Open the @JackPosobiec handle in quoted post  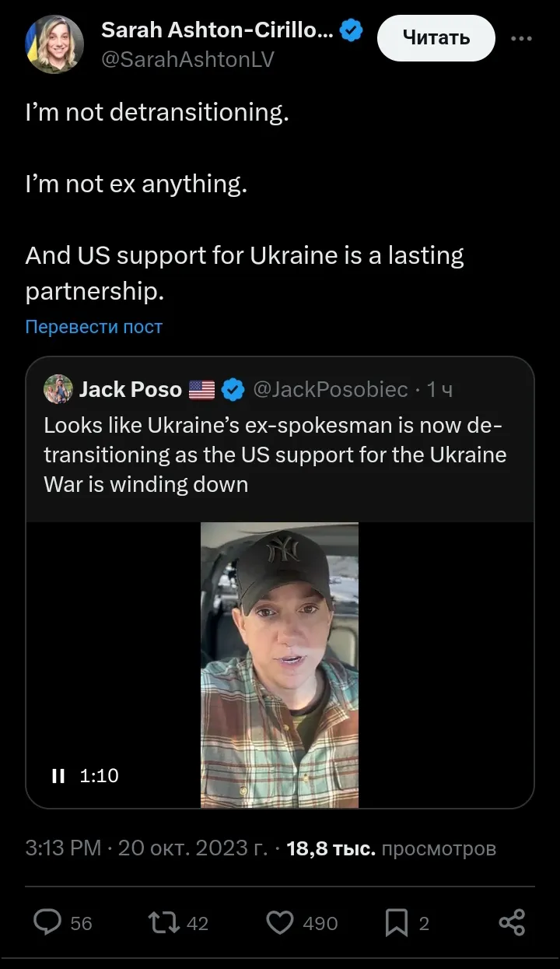coord(330,389)
